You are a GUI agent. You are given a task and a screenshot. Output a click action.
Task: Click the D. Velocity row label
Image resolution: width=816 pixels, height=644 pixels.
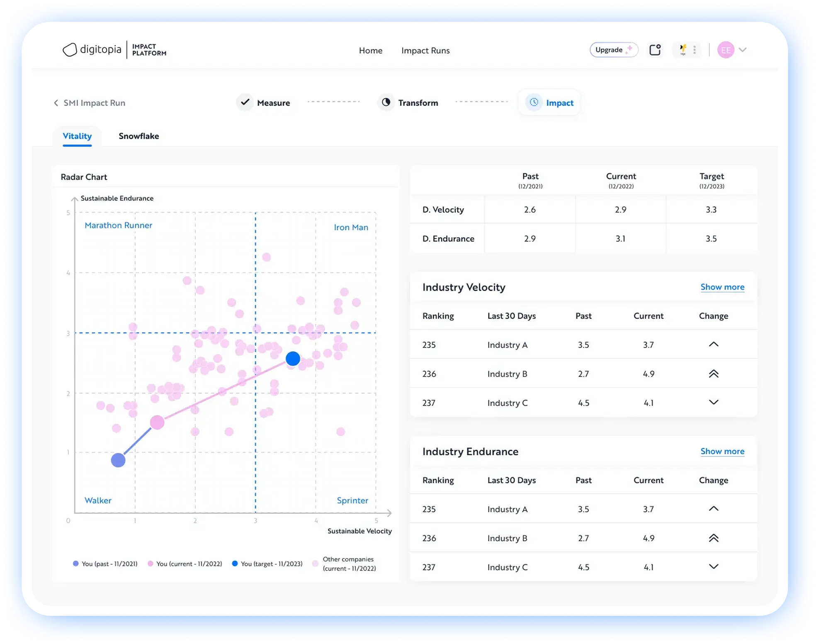(443, 209)
